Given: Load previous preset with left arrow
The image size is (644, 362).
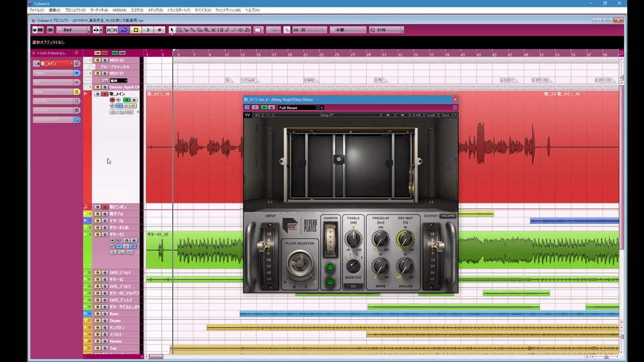Looking at the screenshot, I should [388, 115].
